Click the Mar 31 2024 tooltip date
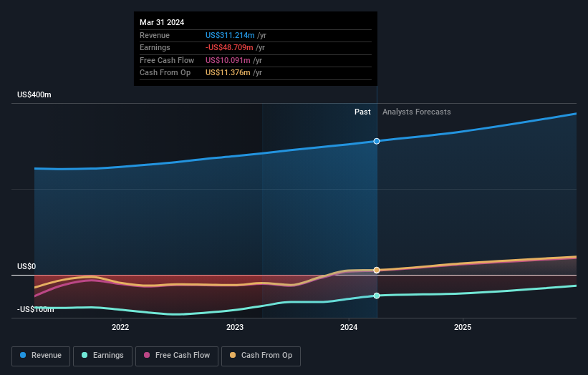 point(162,22)
